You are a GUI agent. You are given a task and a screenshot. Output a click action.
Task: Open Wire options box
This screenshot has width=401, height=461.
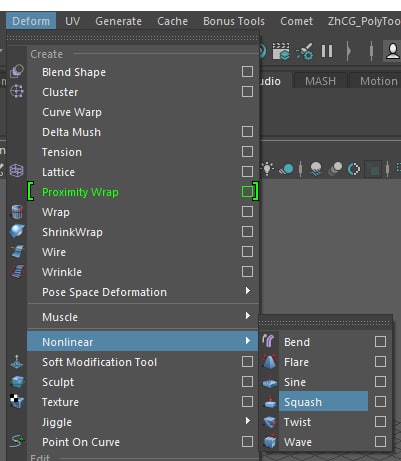(247, 252)
